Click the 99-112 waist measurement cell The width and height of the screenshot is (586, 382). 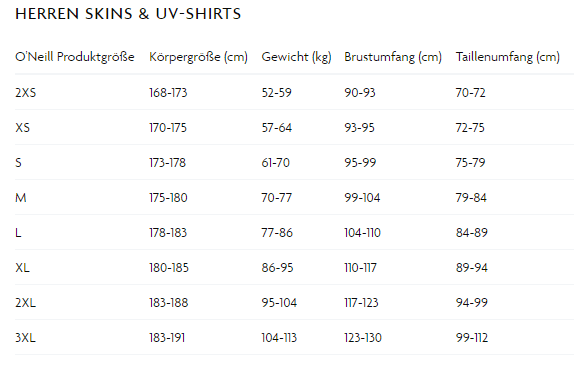(x=472, y=338)
